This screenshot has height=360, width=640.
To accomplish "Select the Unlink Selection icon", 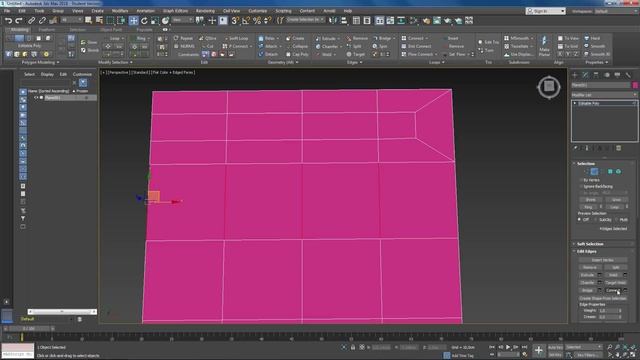I will tap(42, 20).
